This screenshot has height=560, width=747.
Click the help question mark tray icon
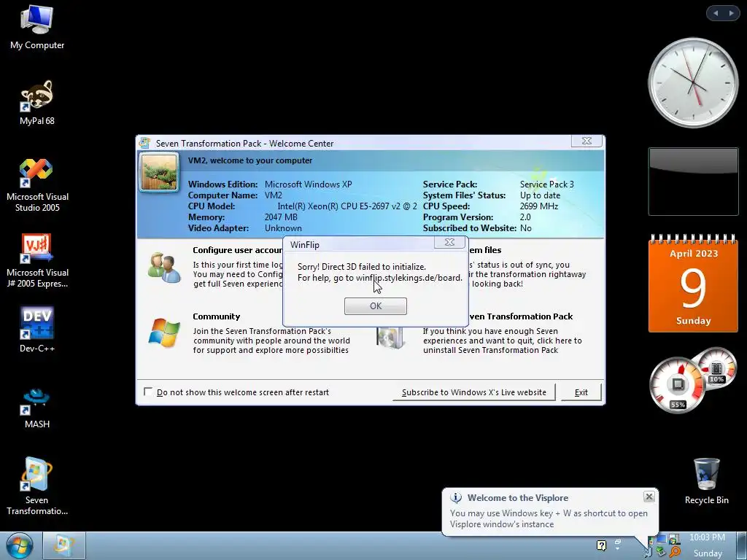(601, 545)
